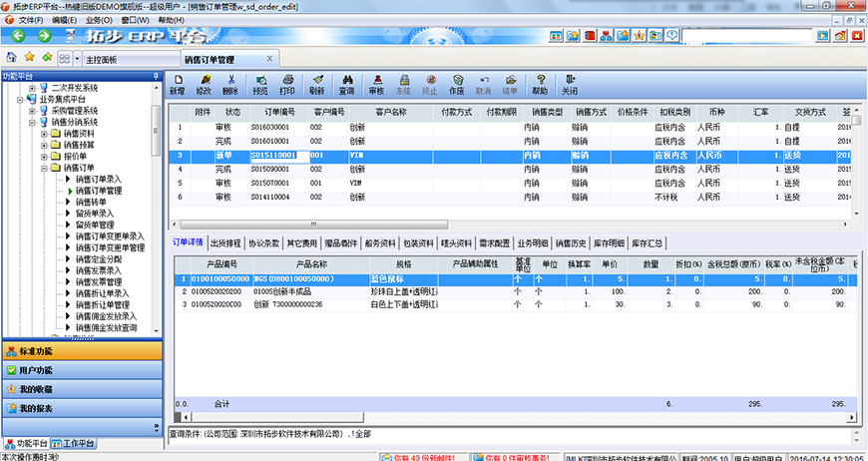Open the 我的报表 panel button
The height and width of the screenshot is (461, 868).
80,408
